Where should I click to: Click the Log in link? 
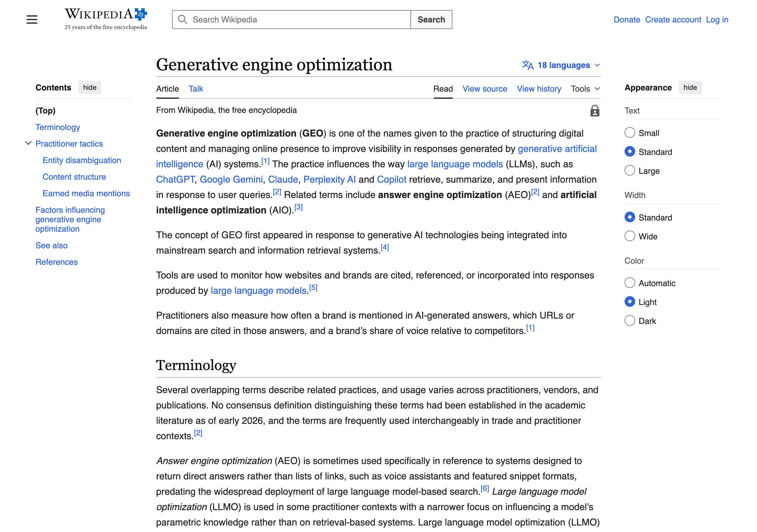tap(717, 20)
